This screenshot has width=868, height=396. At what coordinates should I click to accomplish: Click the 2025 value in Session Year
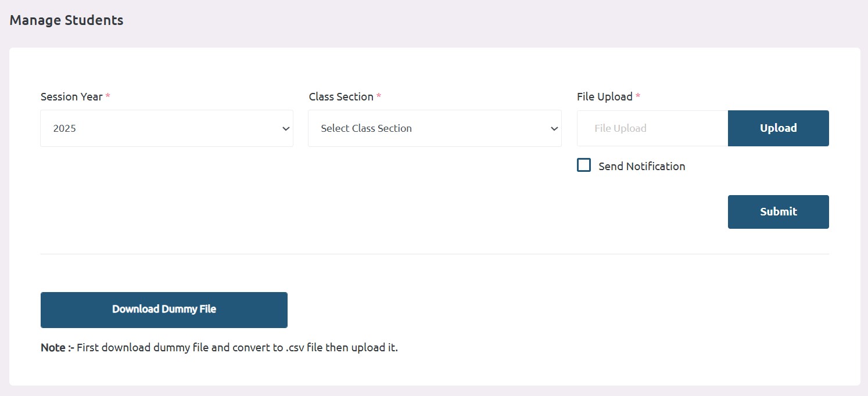click(x=64, y=129)
